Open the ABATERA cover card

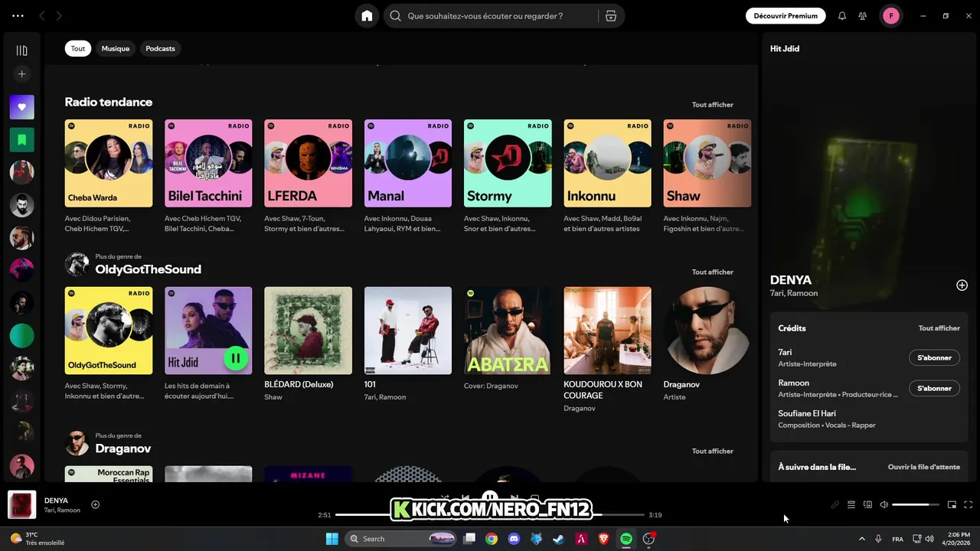point(508,331)
